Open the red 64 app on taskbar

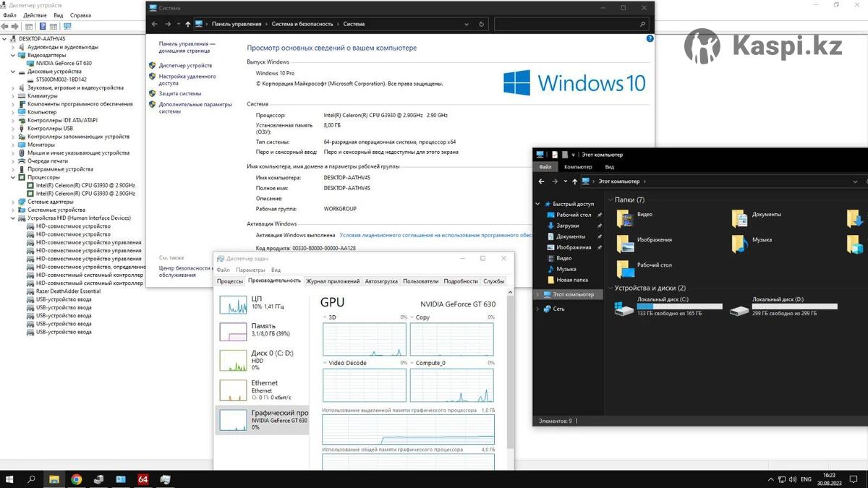tap(143, 479)
